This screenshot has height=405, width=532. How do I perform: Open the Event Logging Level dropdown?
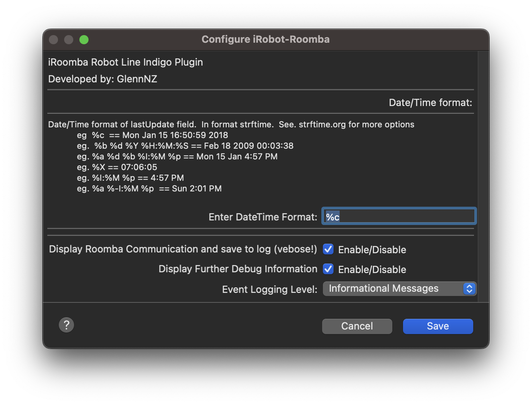point(400,289)
